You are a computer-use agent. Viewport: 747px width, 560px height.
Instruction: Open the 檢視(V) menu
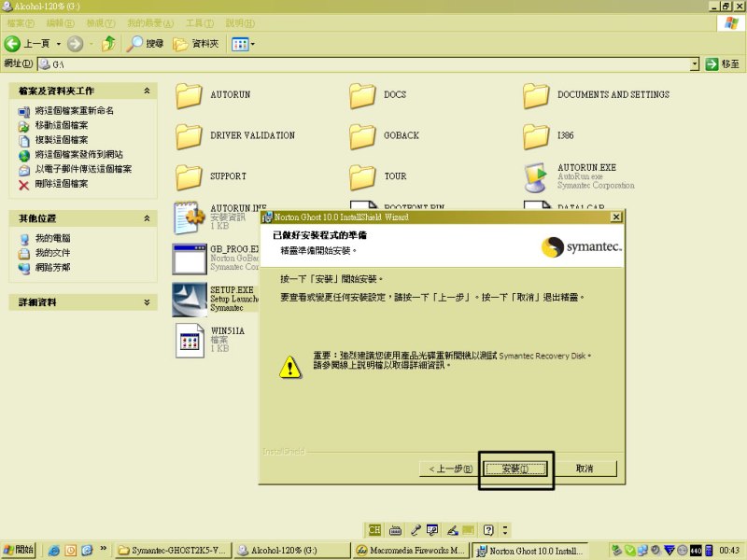tap(101, 22)
